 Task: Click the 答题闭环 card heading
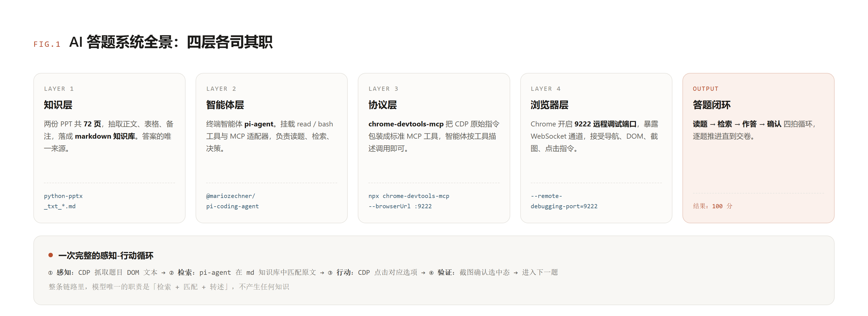(x=712, y=105)
